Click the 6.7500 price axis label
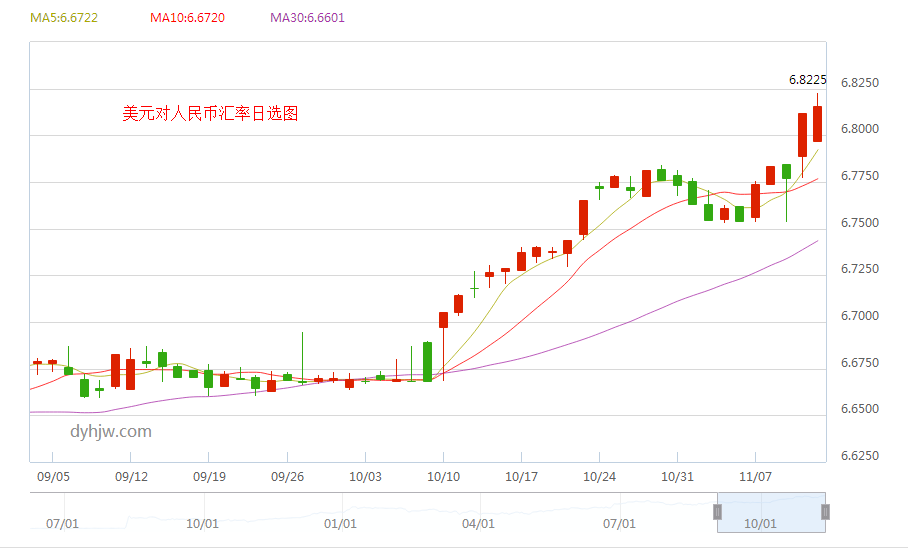Viewport: 908px width, 551px height. [x=860, y=223]
